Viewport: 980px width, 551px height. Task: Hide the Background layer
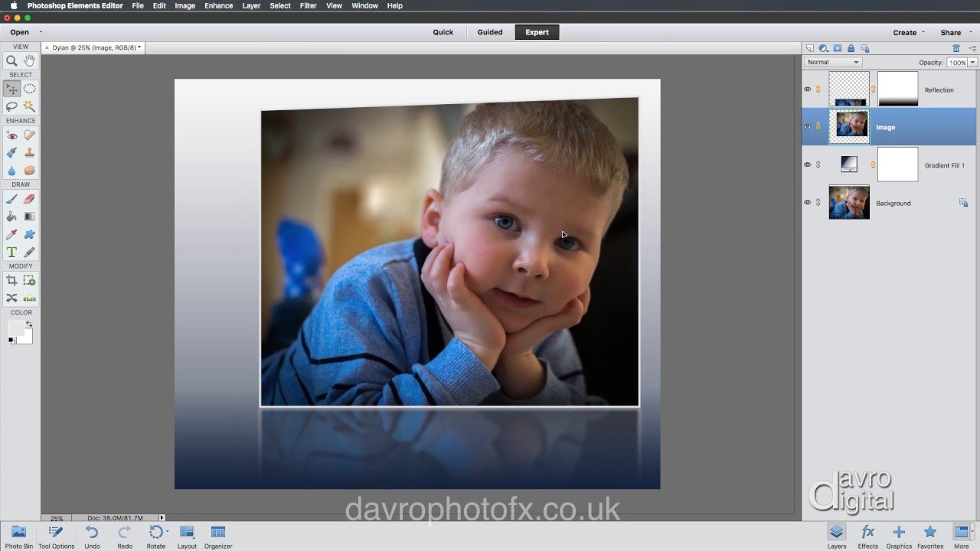[807, 203]
